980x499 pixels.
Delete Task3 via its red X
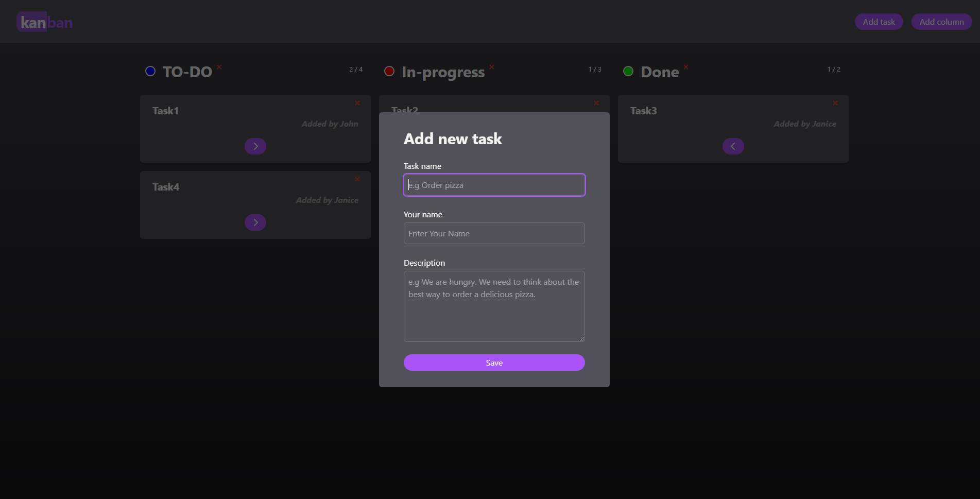tap(835, 103)
